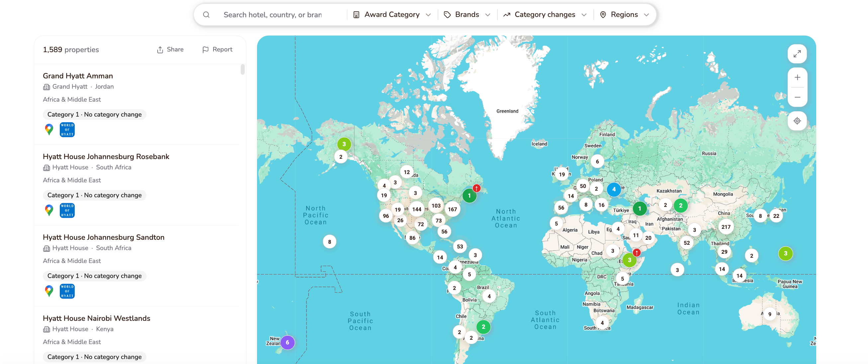Open World of Hyatt for Johannesburg Sandton

tap(67, 291)
